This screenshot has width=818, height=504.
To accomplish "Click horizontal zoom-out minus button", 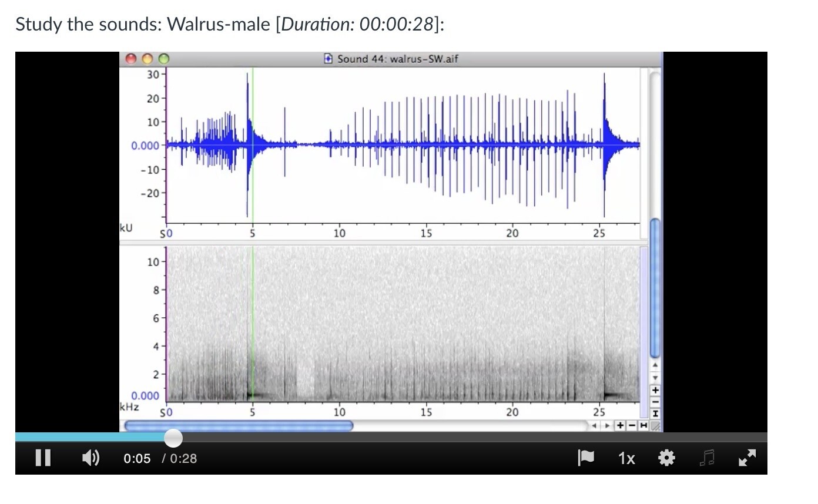I will (x=632, y=425).
